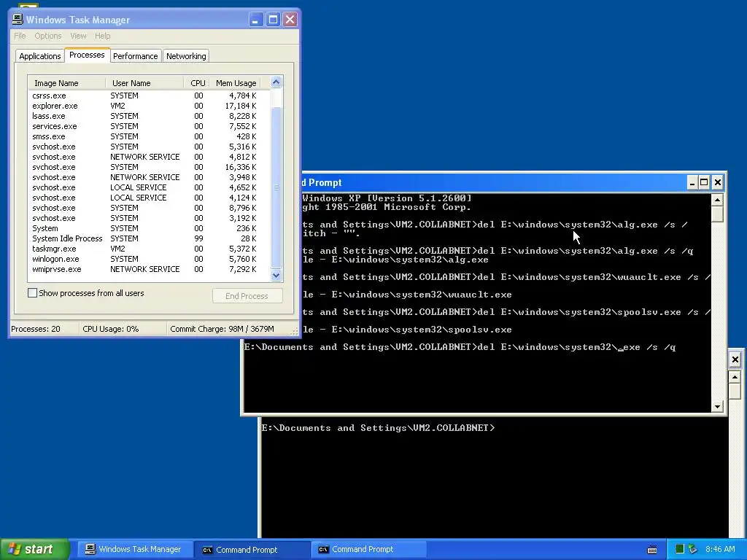Activate second Command Prompt taskbar button
The width and height of the screenshot is (747, 560).
coord(368,550)
